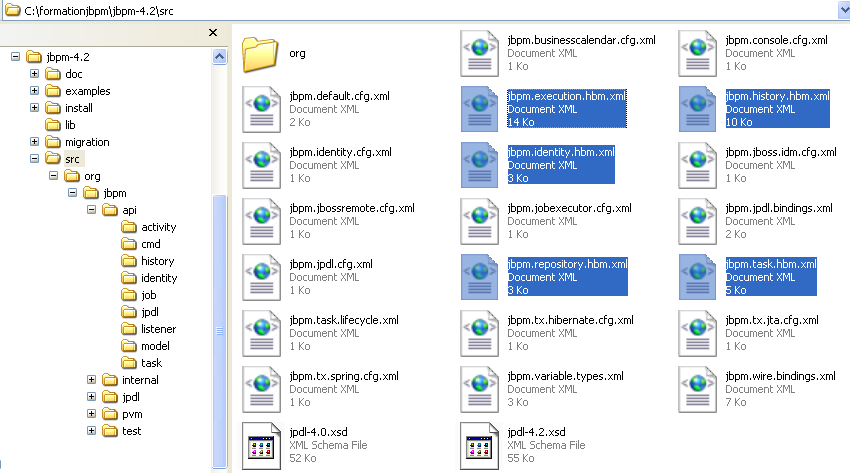The image size is (850, 473).
Task: Select the listener folder in tree
Action: pos(159,329)
